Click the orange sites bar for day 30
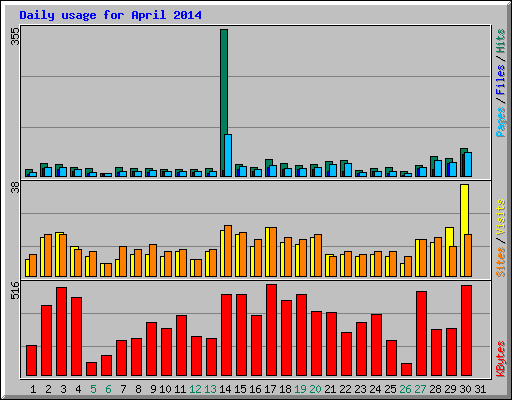 468,255
